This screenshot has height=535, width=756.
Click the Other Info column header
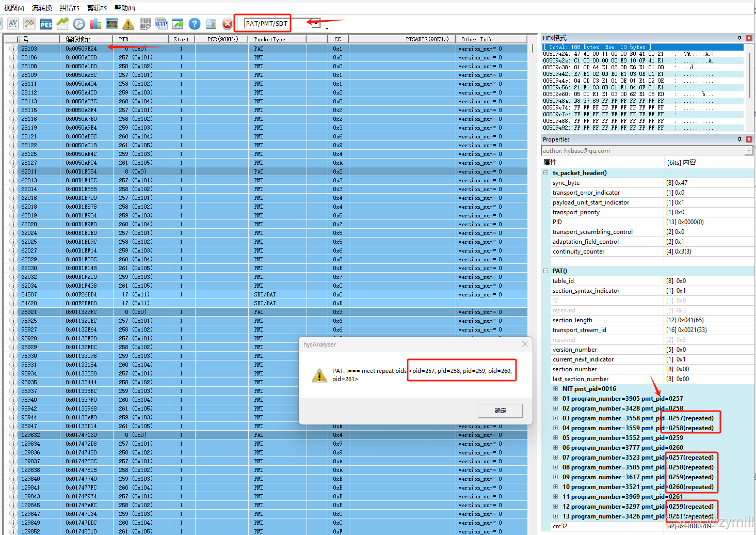point(491,39)
